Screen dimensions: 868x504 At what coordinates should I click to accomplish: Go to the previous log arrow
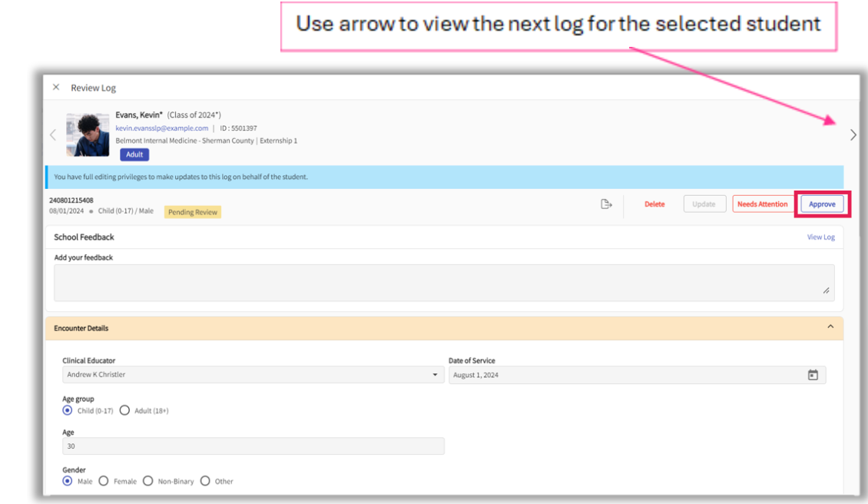(53, 135)
